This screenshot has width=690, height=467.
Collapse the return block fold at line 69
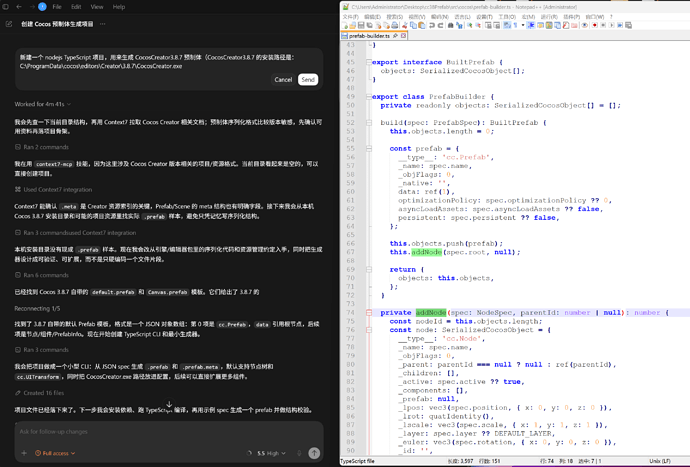[369, 269]
